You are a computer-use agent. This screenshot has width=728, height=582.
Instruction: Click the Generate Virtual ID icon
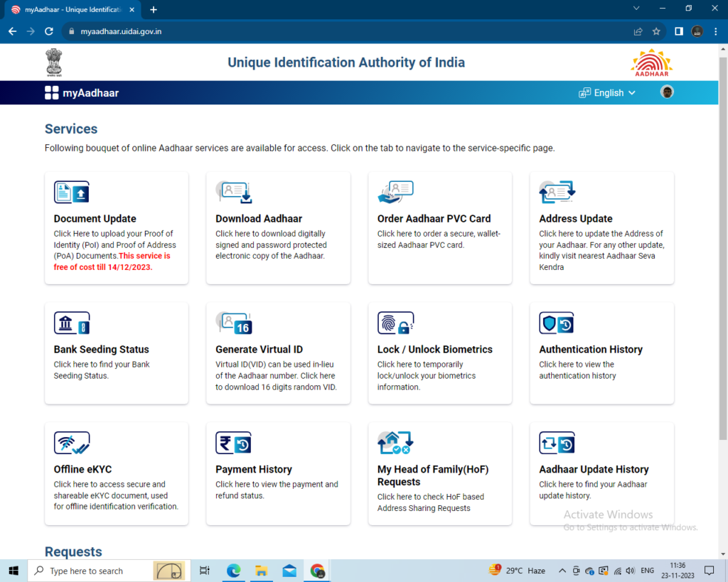tap(233, 323)
